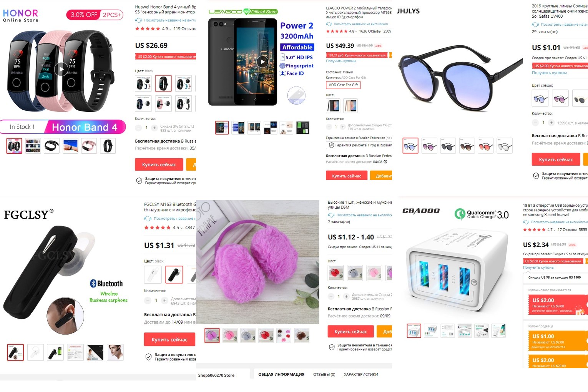The image size is (588, 392).
Task: Click the repair warranty shield icon for Leagoo
Action: 331,145
